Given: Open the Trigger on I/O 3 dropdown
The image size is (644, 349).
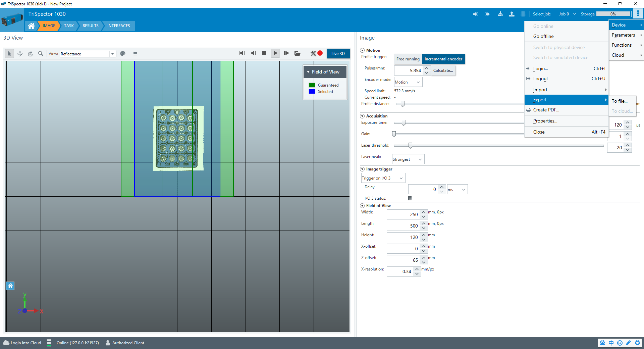Looking at the screenshot, I should (x=383, y=178).
